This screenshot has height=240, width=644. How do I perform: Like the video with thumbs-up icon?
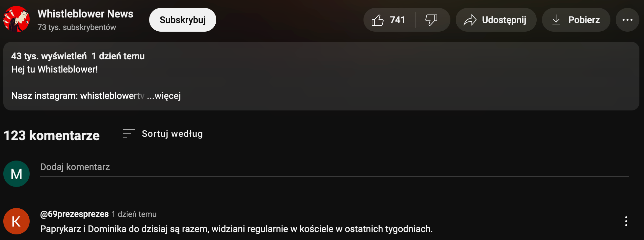tap(378, 20)
